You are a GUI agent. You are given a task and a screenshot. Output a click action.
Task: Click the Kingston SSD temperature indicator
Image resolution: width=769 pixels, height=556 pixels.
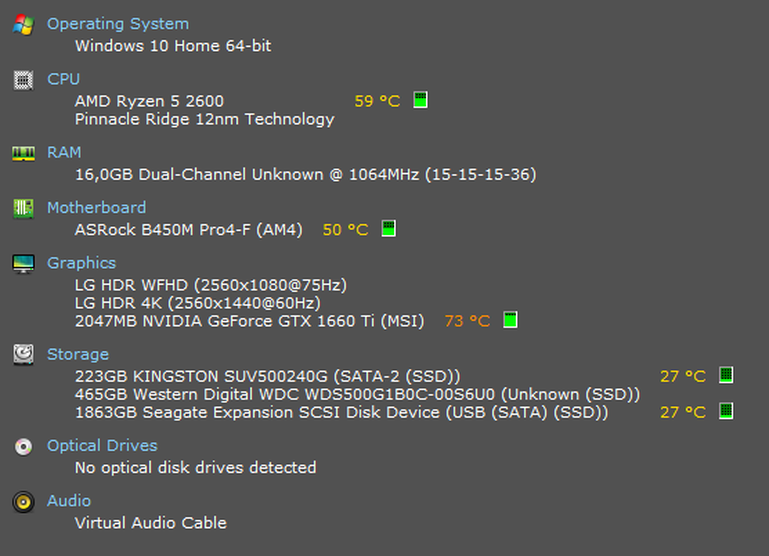pyautogui.click(x=726, y=375)
